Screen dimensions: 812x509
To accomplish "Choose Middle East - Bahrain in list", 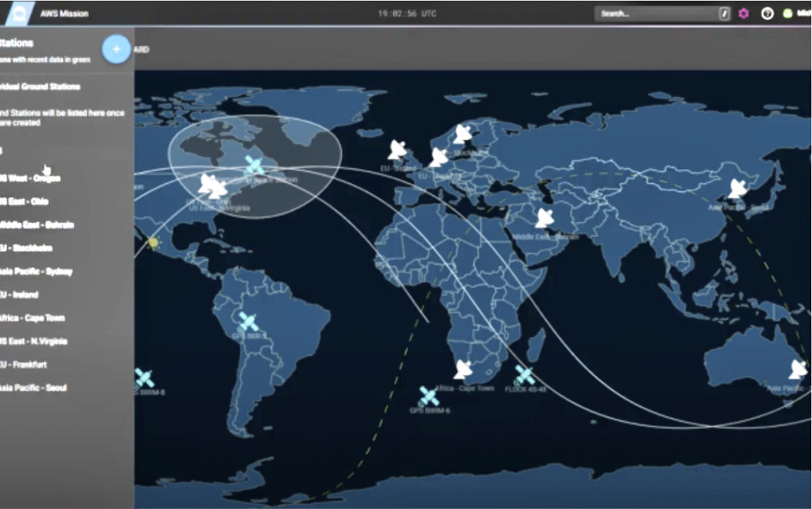I will [36, 224].
